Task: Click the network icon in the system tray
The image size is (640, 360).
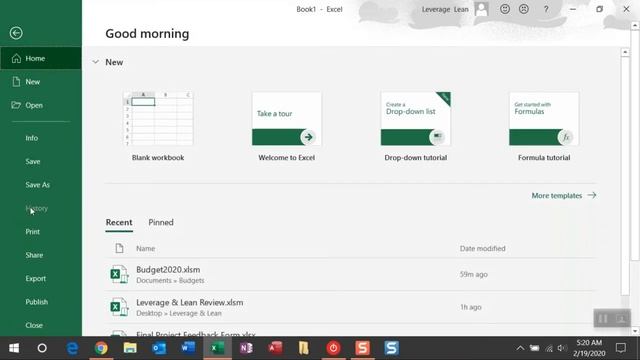Action: point(549,348)
